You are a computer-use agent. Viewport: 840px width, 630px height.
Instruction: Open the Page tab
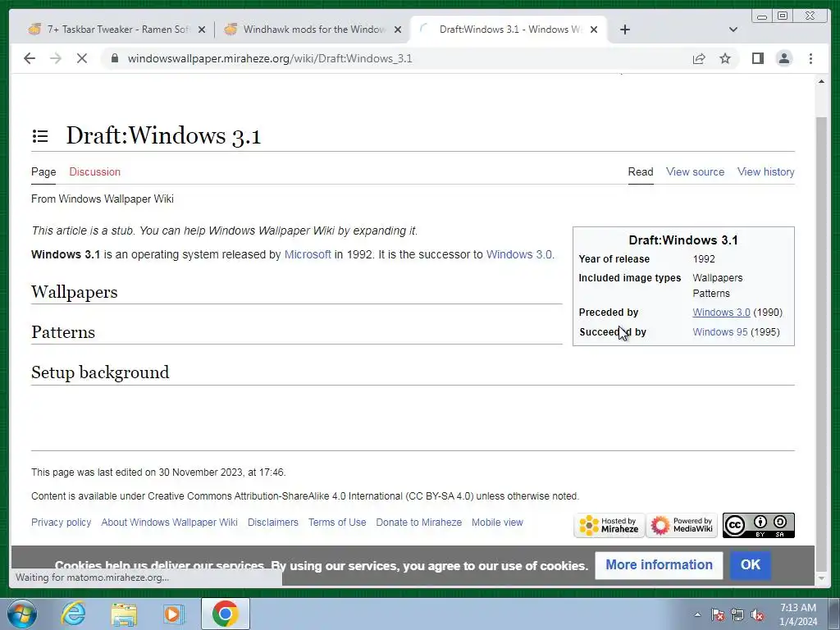click(43, 172)
